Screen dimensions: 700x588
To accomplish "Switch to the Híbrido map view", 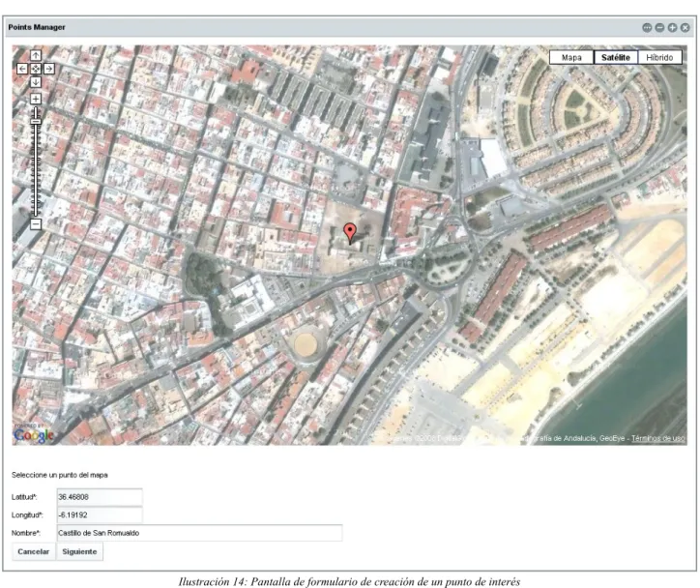I will 659,58.
